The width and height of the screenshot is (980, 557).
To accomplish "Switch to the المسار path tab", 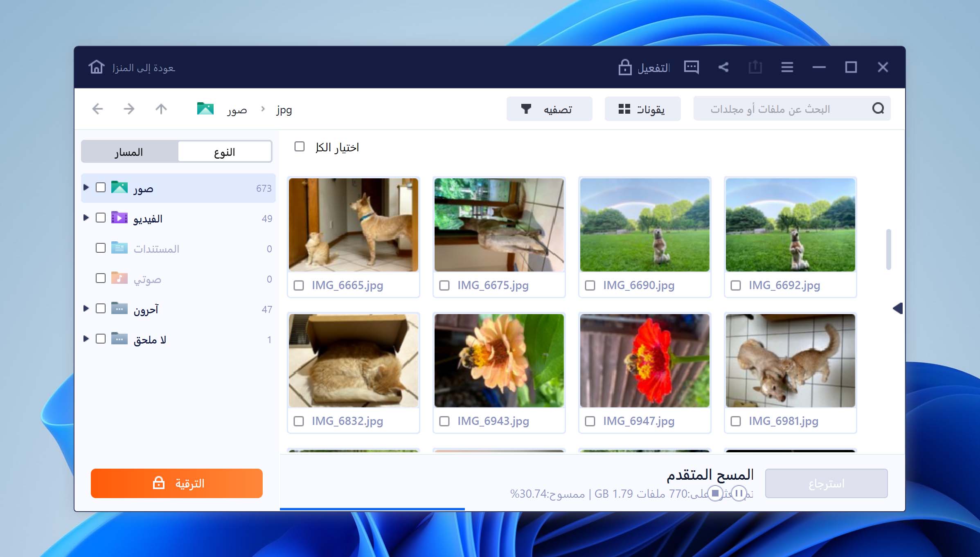I will click(x=129, y=152).
